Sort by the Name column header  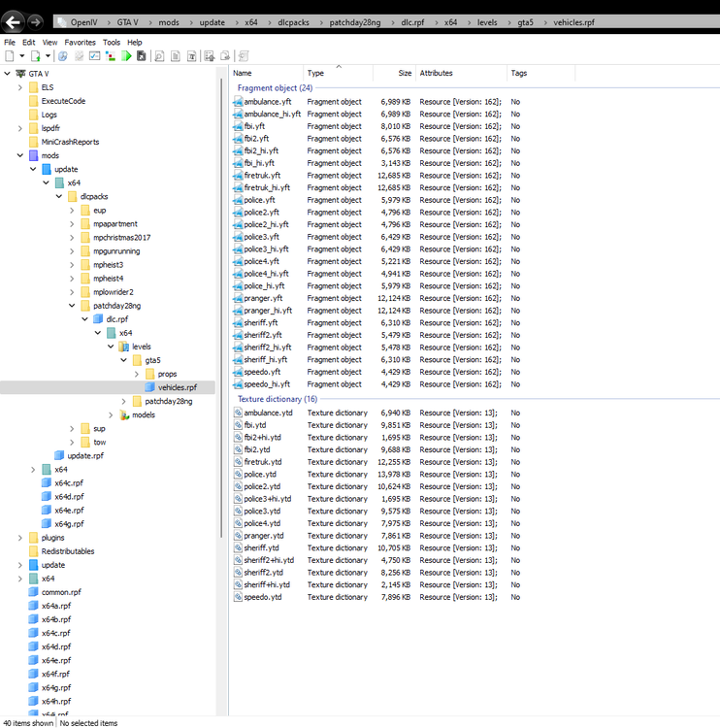coord(266,73)
